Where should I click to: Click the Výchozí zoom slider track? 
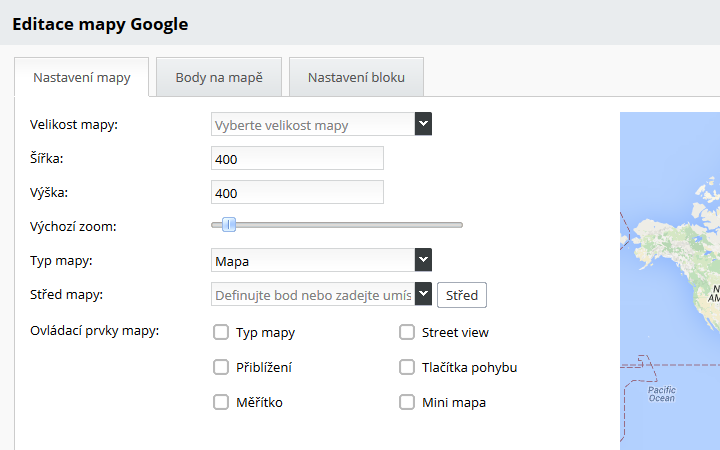[x=337, y=225]
